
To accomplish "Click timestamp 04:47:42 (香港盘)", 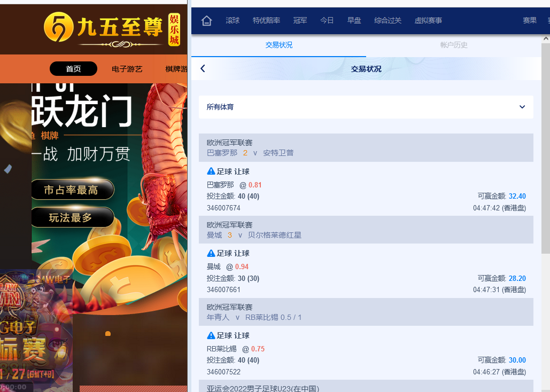I will (499, 208).
